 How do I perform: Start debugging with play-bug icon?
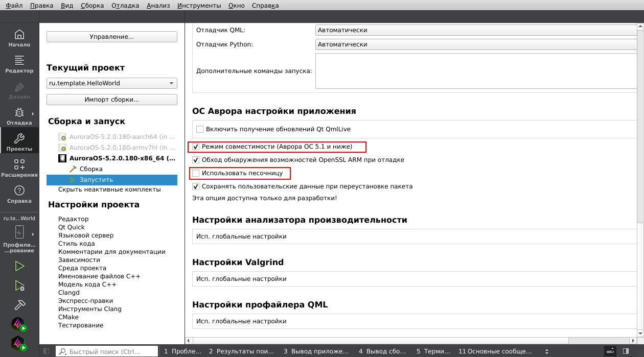19,285
